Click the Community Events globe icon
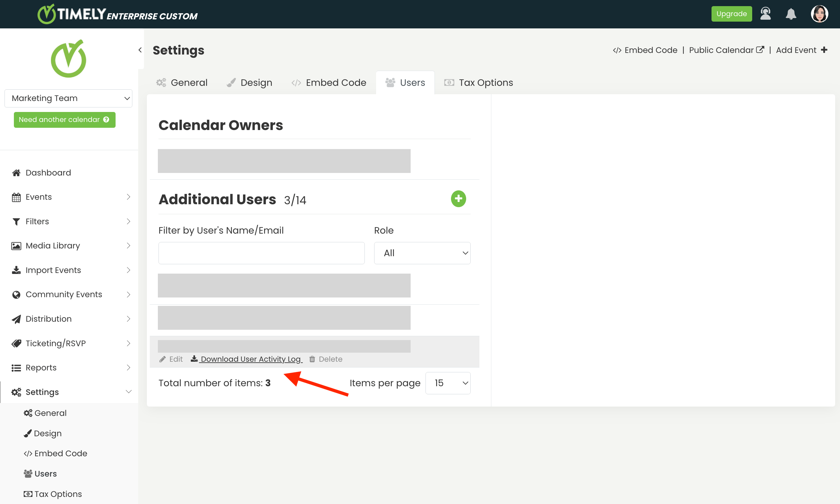840x504 pixels. [x=16, y=295]
